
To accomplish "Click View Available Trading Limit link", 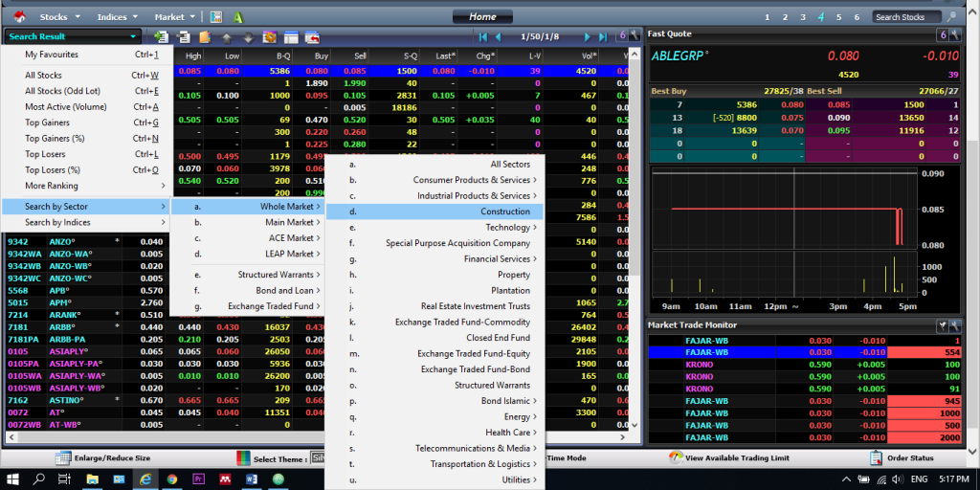I will (737, 458).
